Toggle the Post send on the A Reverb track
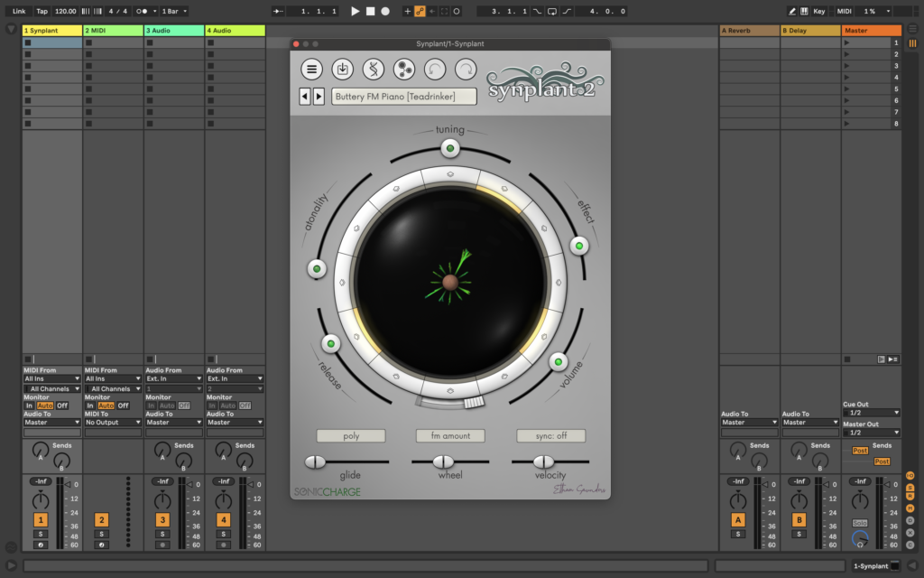 pyautogui.click(x=859, y=450)
